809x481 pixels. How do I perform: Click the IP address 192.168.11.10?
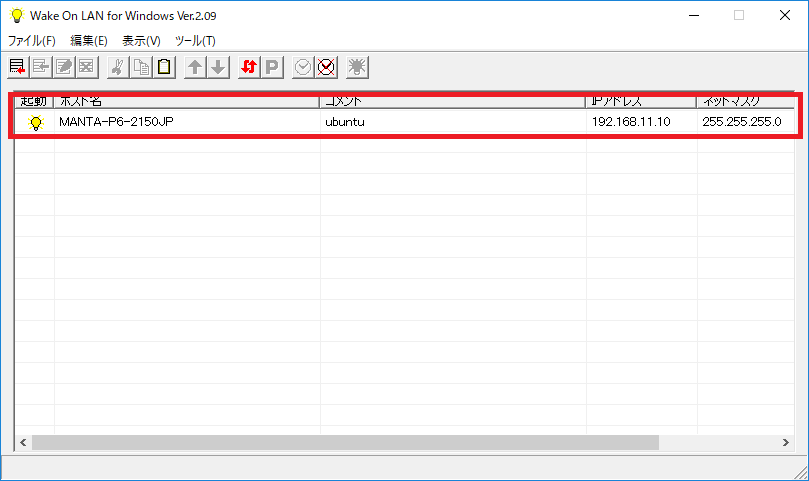pos(631,122)
